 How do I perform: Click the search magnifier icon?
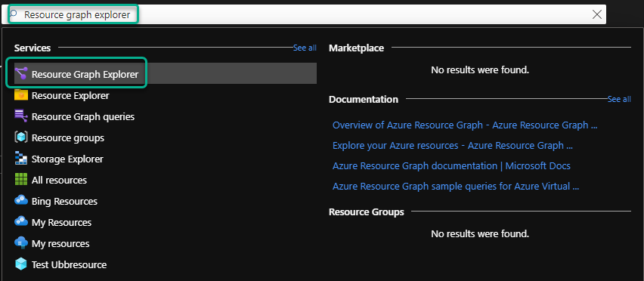[x=13, y=14]
